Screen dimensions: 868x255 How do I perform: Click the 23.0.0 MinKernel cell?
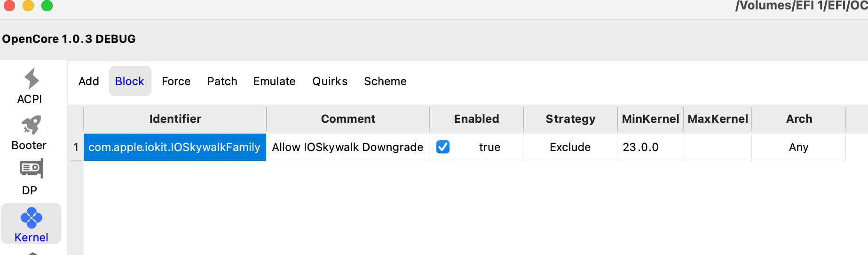(x=649, y=147)
